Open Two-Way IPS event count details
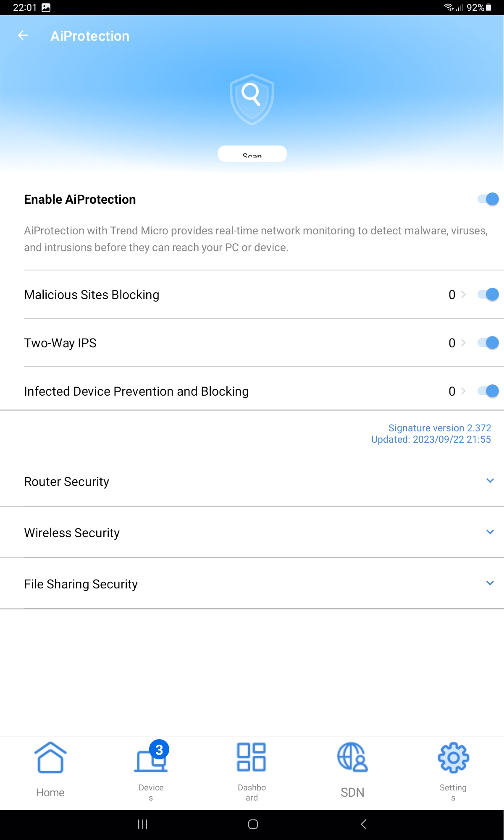Viewport: 504px width, 840px height. click(457, 343)
